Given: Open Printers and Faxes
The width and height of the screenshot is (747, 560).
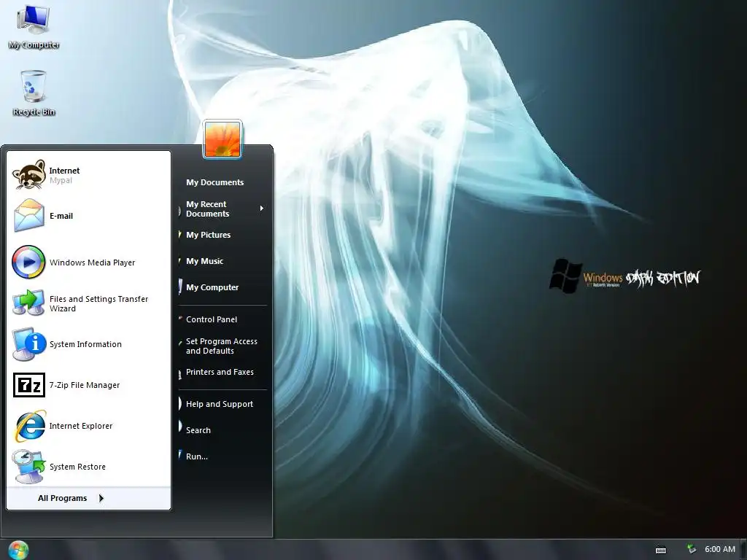Looking at the screenshot, I should (x=220, y=372).
